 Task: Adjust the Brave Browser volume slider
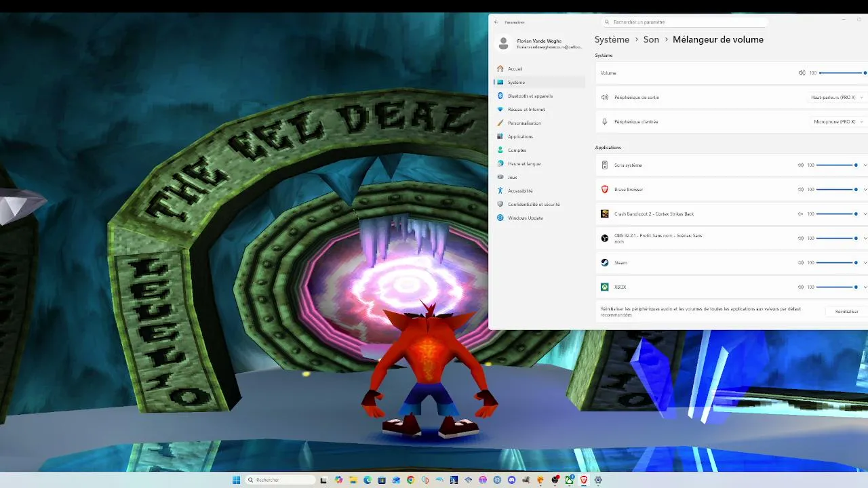[837, 189]
